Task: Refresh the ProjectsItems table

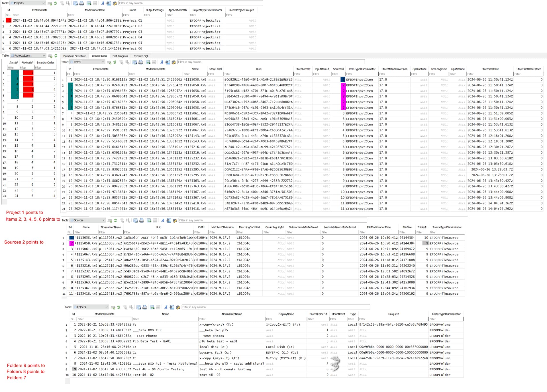Action: (x=56, y=56)
